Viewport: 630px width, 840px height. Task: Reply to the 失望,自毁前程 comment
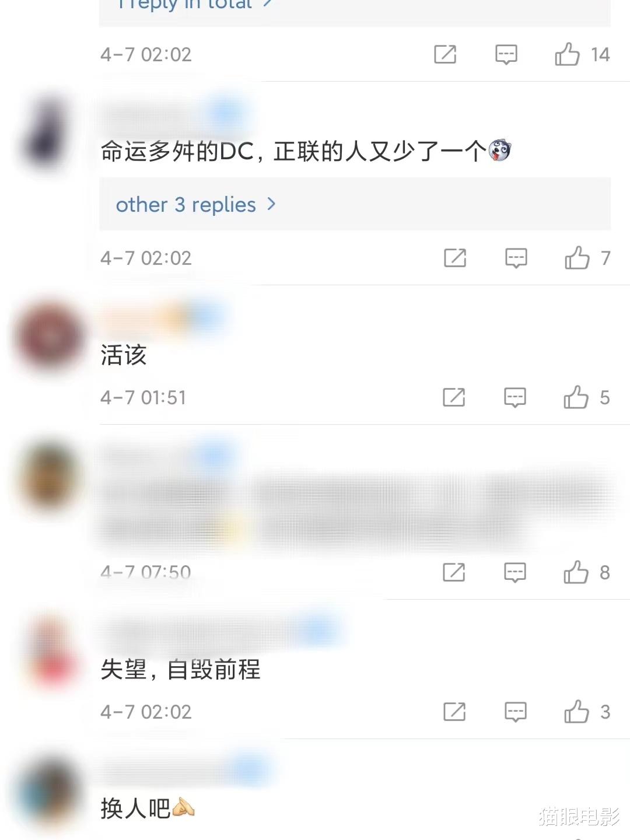516,712
